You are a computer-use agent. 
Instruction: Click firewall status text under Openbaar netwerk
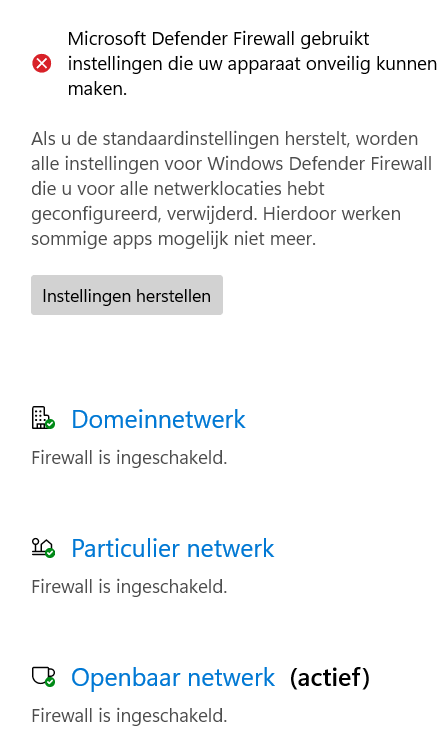129,716
